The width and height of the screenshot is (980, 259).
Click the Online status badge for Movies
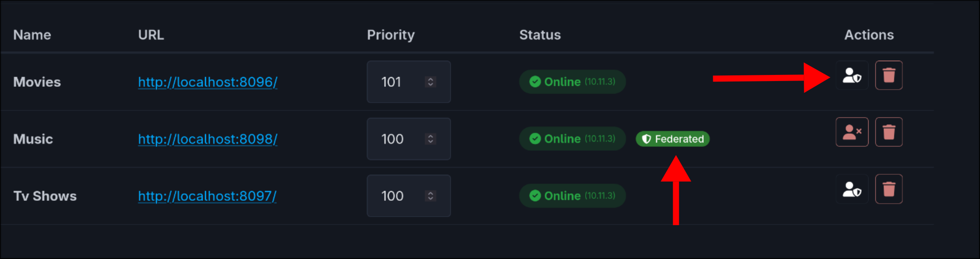coord(572,82)
